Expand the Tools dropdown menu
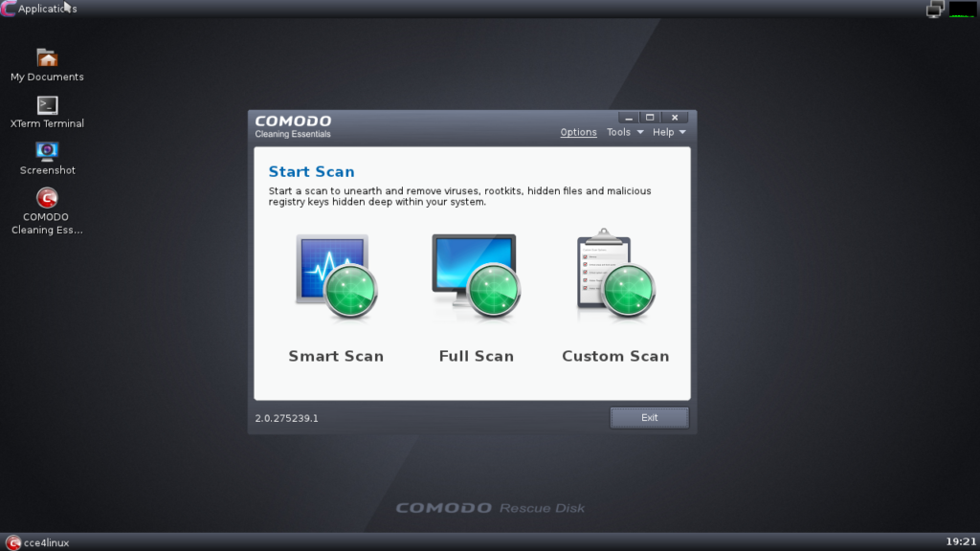Screen dimensions: 980x551 [625, 132]
